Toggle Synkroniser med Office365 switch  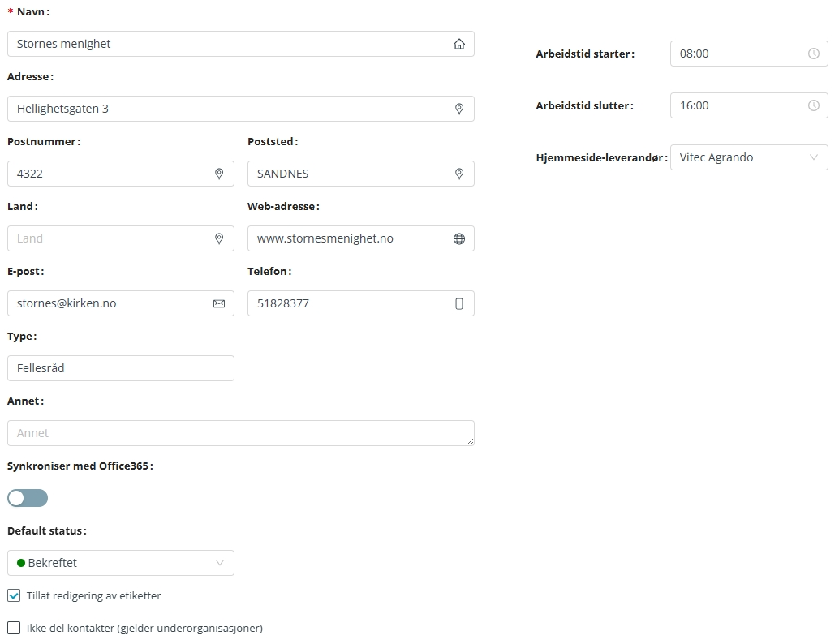coord(28,498)
